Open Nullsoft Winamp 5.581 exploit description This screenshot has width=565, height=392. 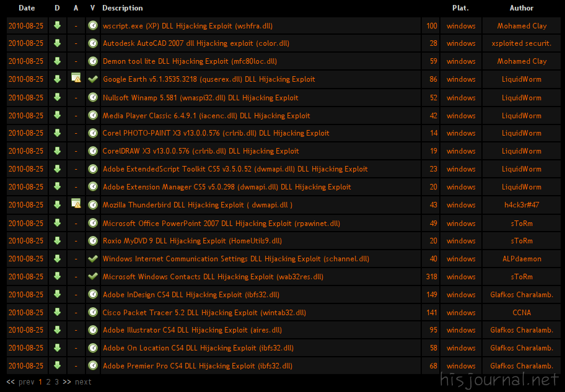(200, 98)
